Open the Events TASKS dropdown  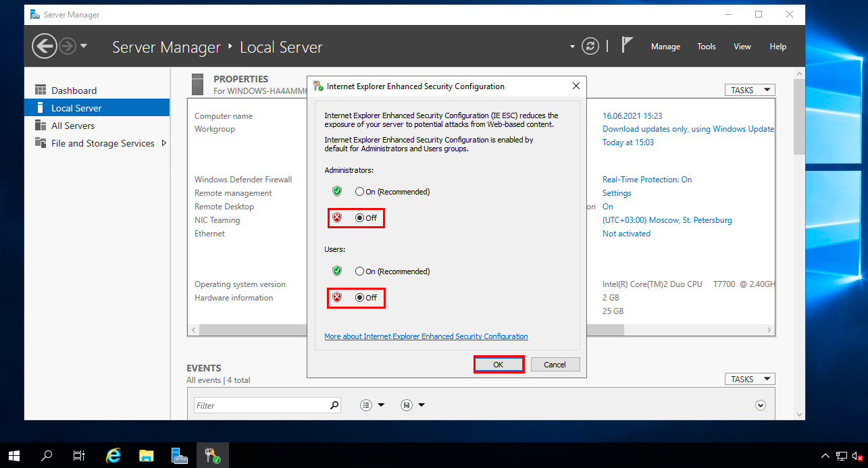click(x=750, y=379)
